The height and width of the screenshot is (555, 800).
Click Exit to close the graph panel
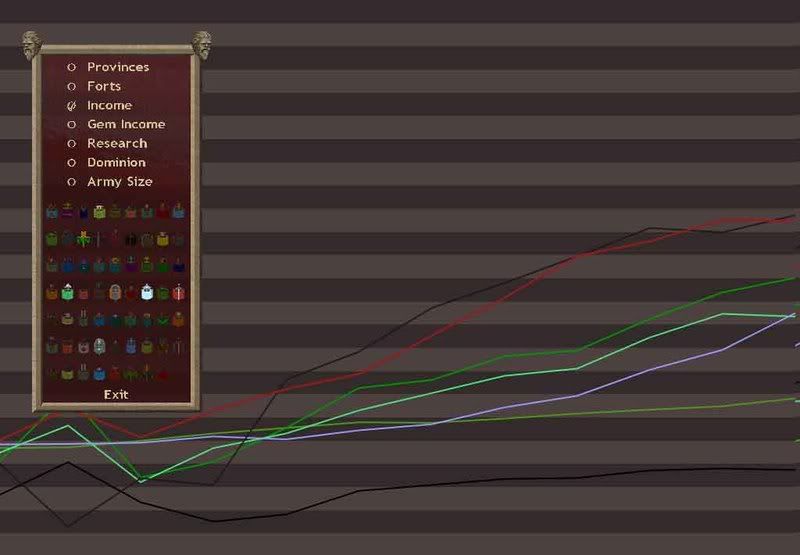tap(116, 394)
